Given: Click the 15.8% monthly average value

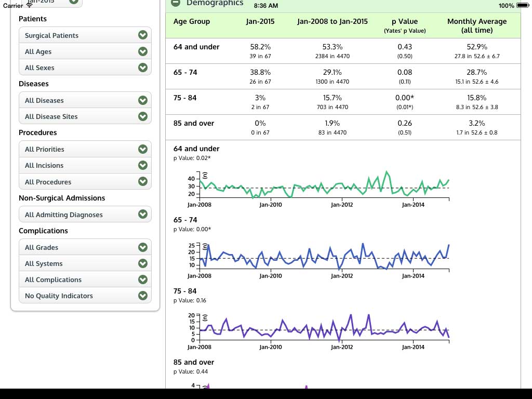Looking at the screenshot, I should pos(477,98).
